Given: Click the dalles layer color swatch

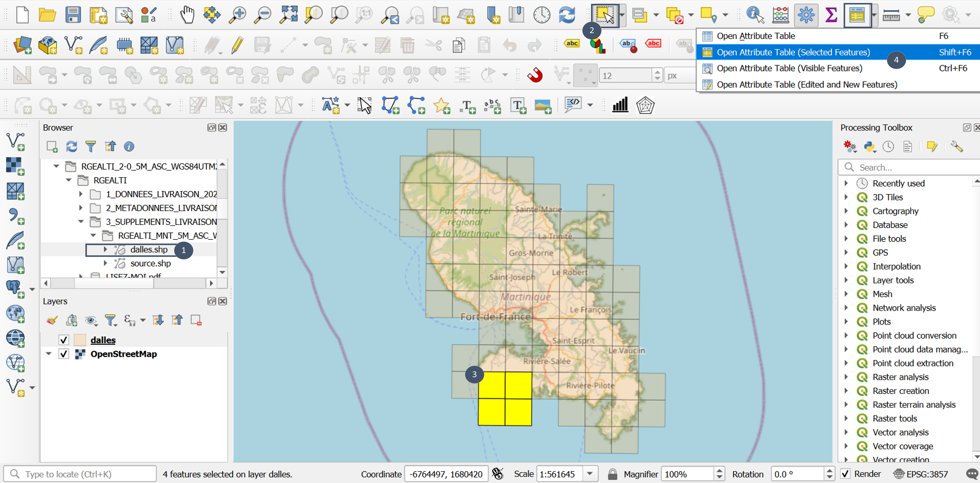Looking at the screenshot, I should click(80, 340).
